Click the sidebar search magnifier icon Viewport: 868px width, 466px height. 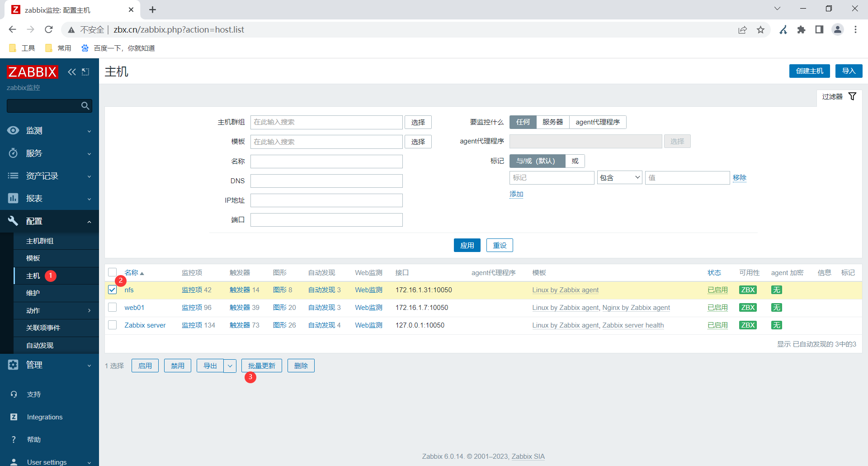point(85,106)
